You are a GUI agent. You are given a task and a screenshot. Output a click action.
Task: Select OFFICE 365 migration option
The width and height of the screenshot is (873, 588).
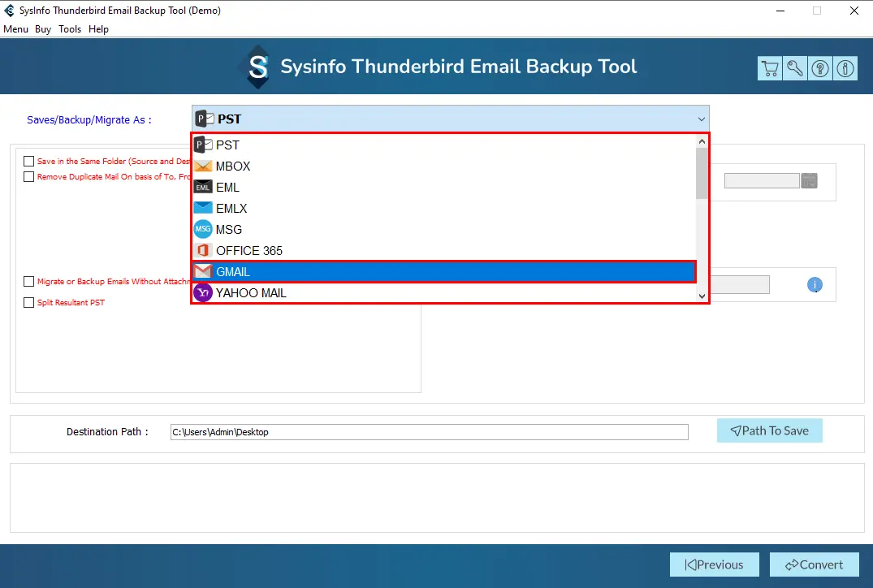(443, 251)
